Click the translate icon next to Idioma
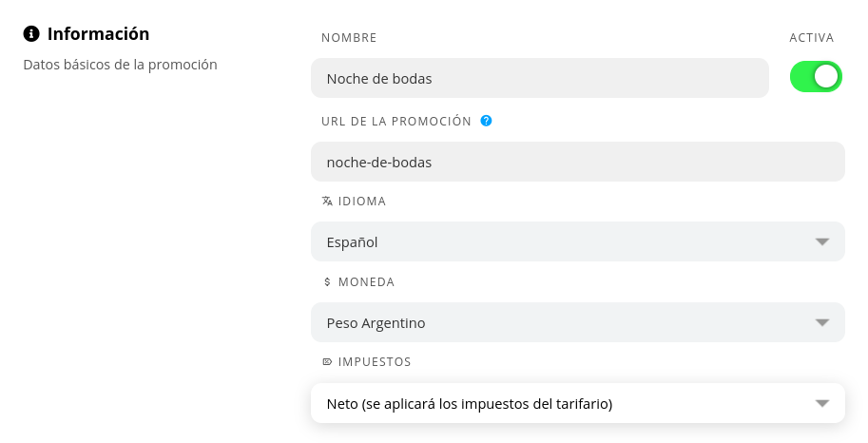The height and width of the screenshot is (443, 868). 327,201
